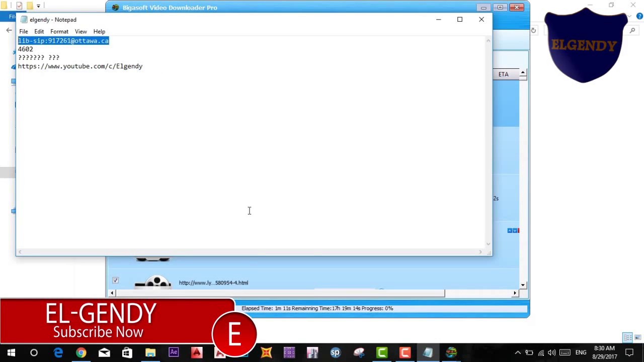Open the Edit menu in Notepad
This screenshot has height=362, width=644.
[39, 31]
